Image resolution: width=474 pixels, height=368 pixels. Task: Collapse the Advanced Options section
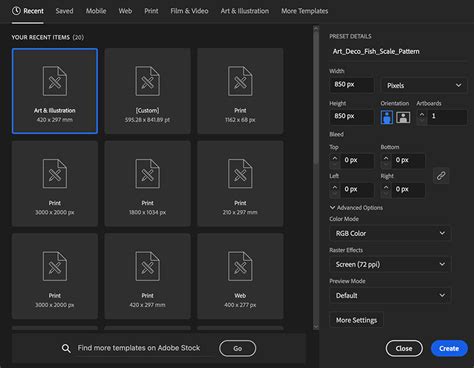point(356,208)
